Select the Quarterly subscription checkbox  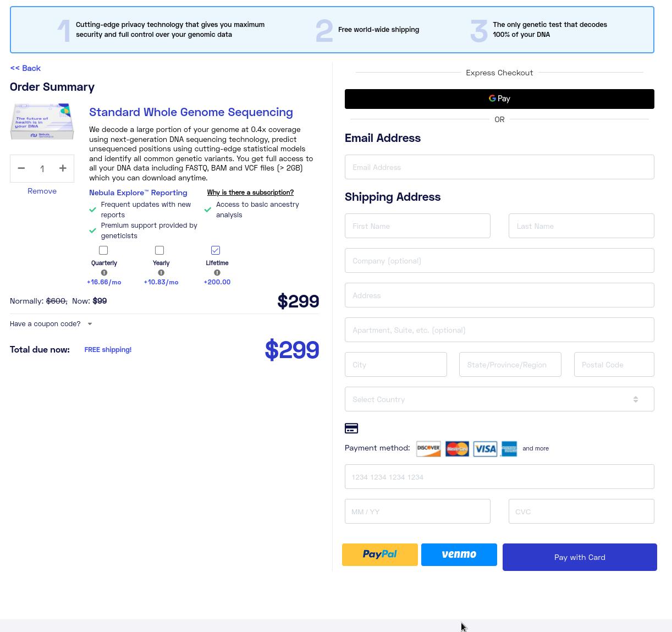(103, 250)
